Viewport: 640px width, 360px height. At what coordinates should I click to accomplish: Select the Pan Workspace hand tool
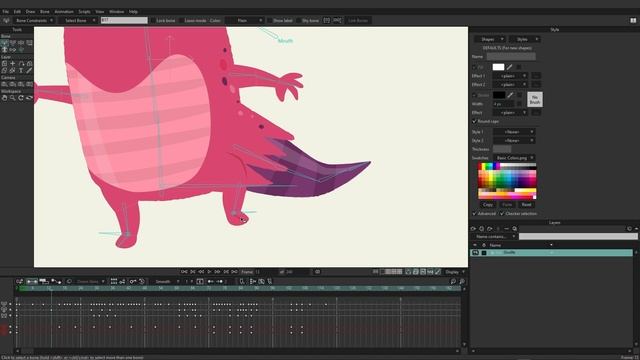[4, 98]
